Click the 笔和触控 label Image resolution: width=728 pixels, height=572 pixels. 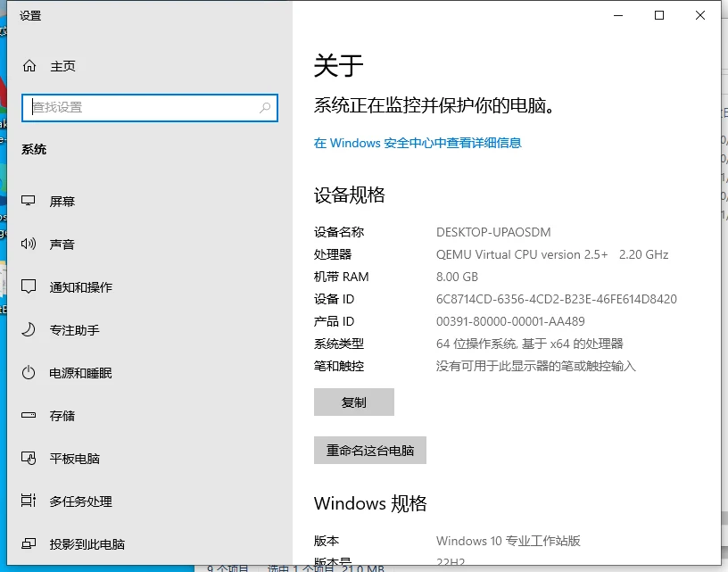(339, 366)
